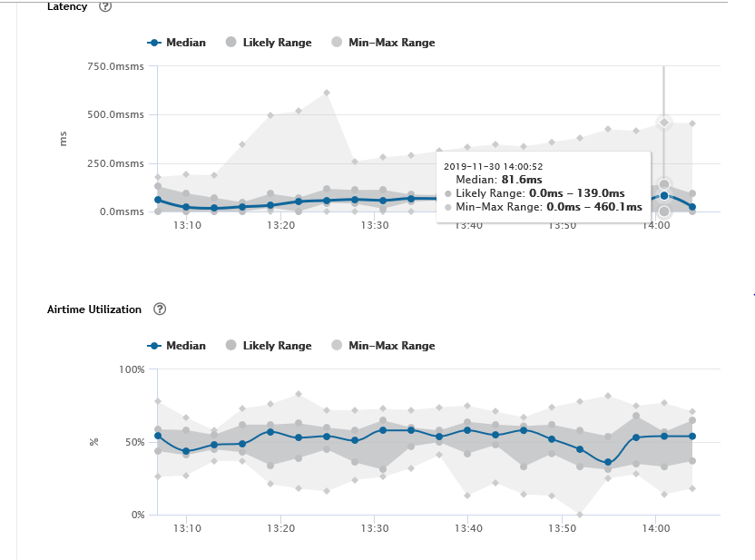
Task: Select the last Latency median point on right
Action: pyautogui.click(x=692, y=207)
